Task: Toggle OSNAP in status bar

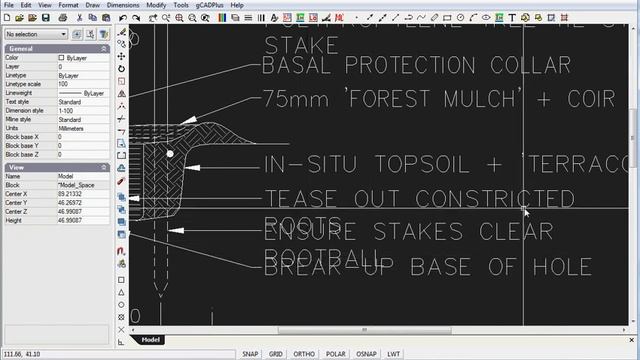Action: 366,354
